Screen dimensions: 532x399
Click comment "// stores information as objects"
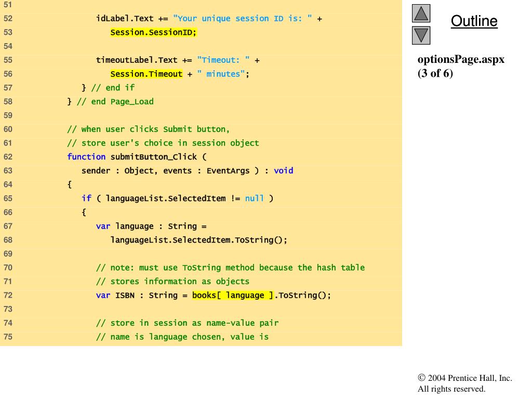coord(172,281)
